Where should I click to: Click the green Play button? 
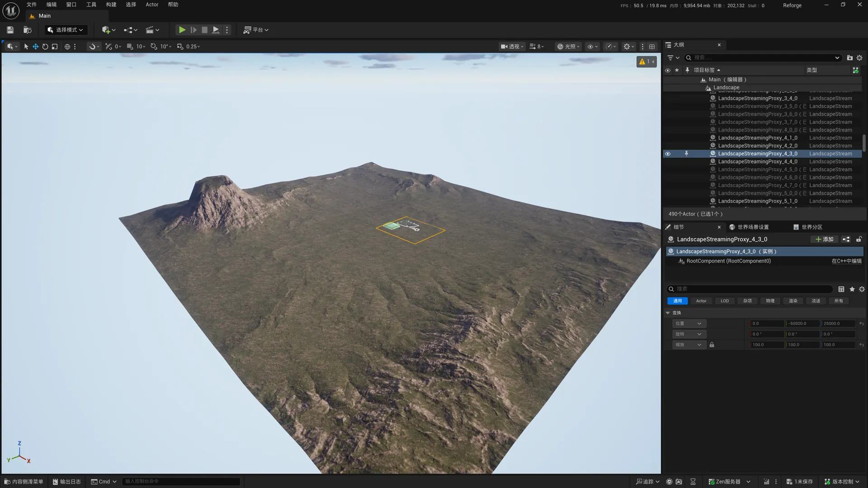click(182, 30)
